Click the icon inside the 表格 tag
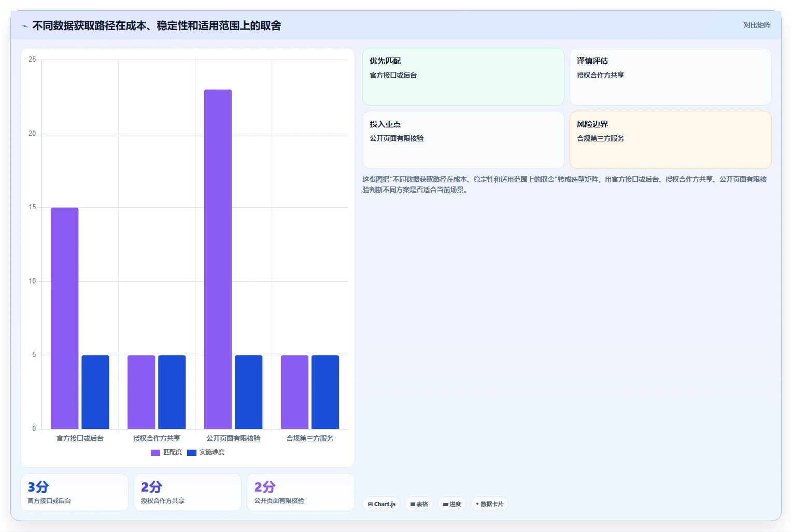The image size is (792, 532). click(x=413, y=504)
